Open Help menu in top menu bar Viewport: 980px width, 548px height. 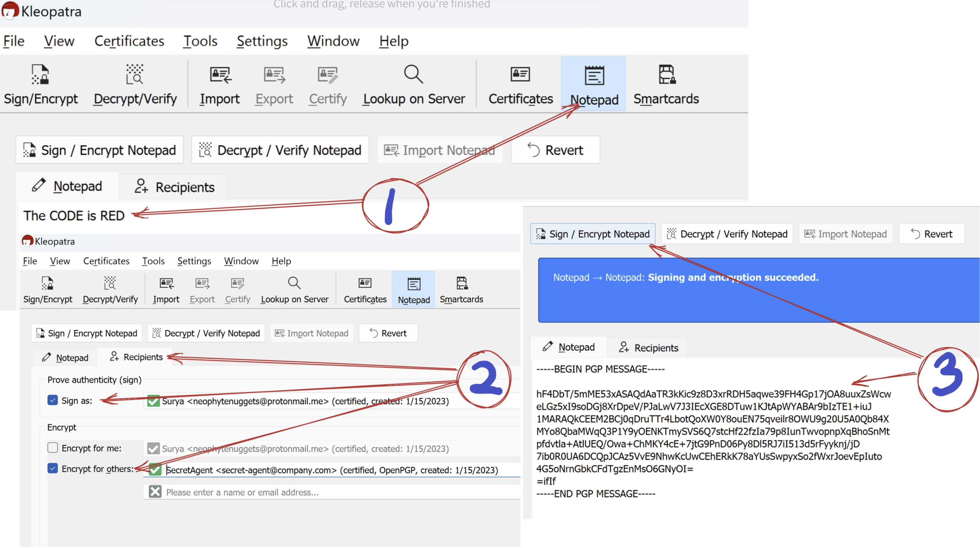click(x=394, y=41)
